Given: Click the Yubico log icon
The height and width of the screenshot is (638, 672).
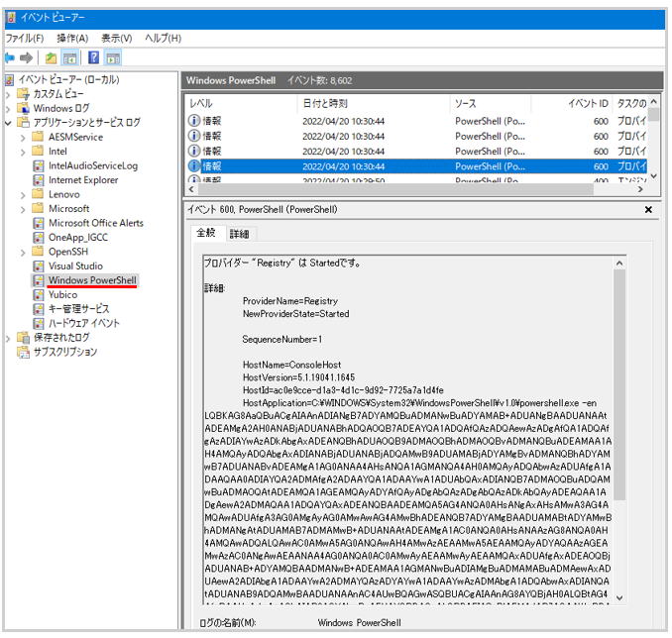Looking at the screenshot, I should pyautogui.click(x=39, y=295).
